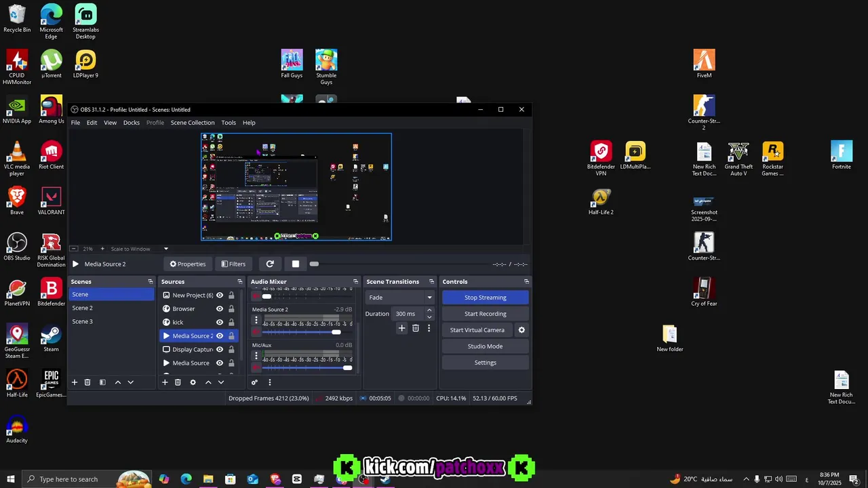The image size is (868, 488).
Task: Open source Filters button
Action: [x=233, y=264]
